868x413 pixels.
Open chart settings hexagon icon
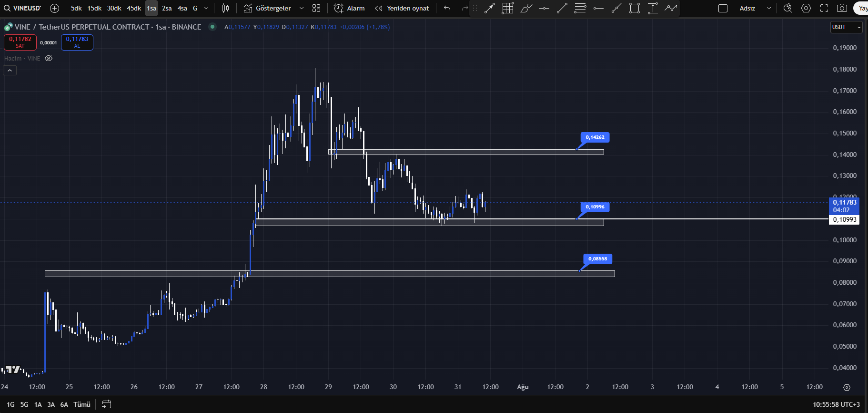pos(806,8)
